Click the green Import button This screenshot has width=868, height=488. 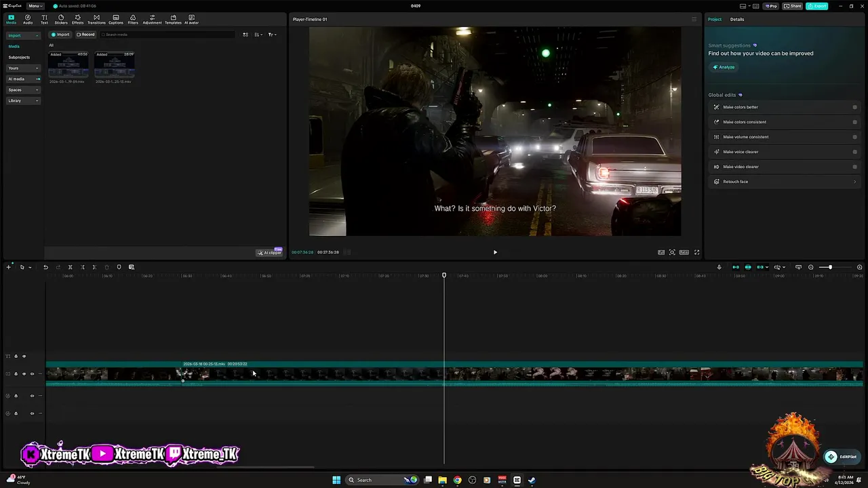(x=60, y=35)
